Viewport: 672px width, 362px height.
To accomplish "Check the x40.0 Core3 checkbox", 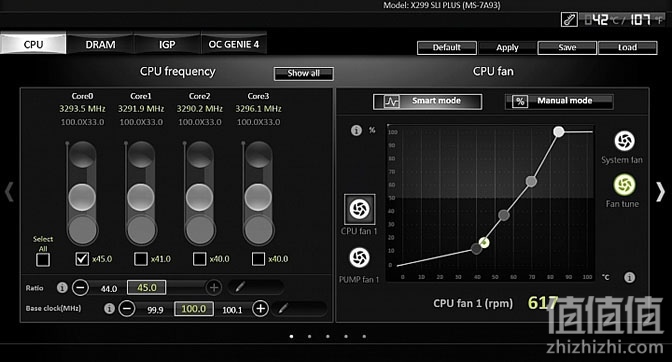I will 258,259.
